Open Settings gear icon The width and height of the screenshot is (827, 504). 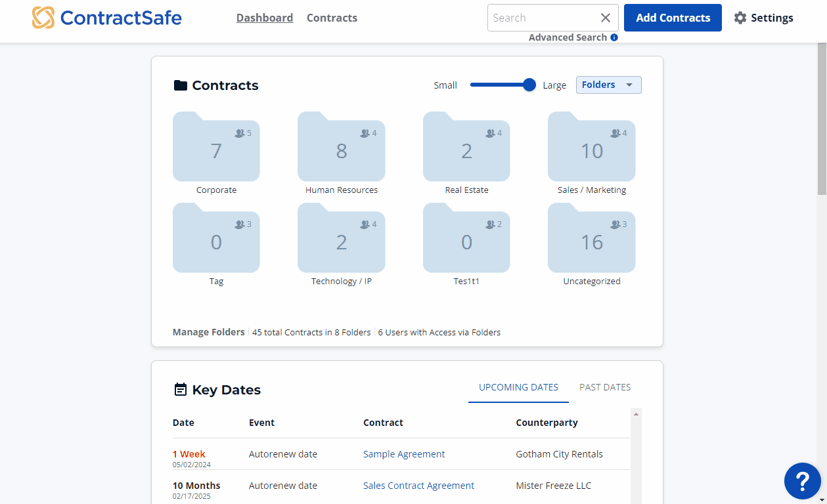click(740, 18)
